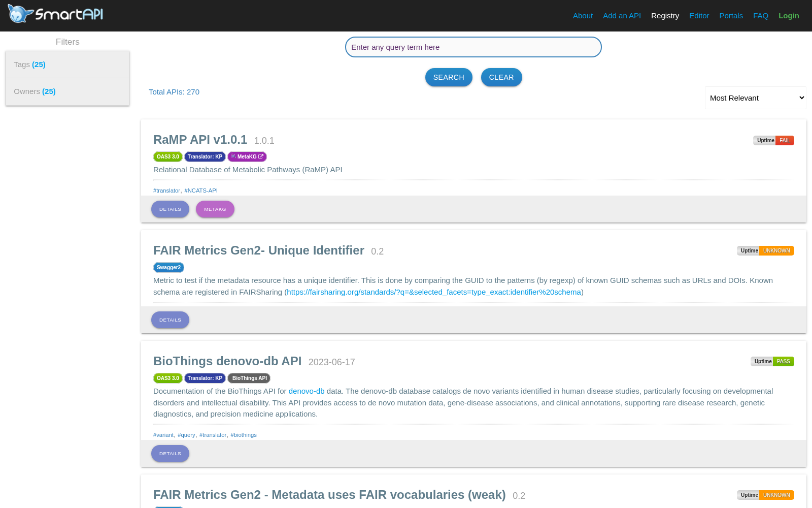Open the About page
The height and width of the screenshot is (508, 812).
pos(583,16)
